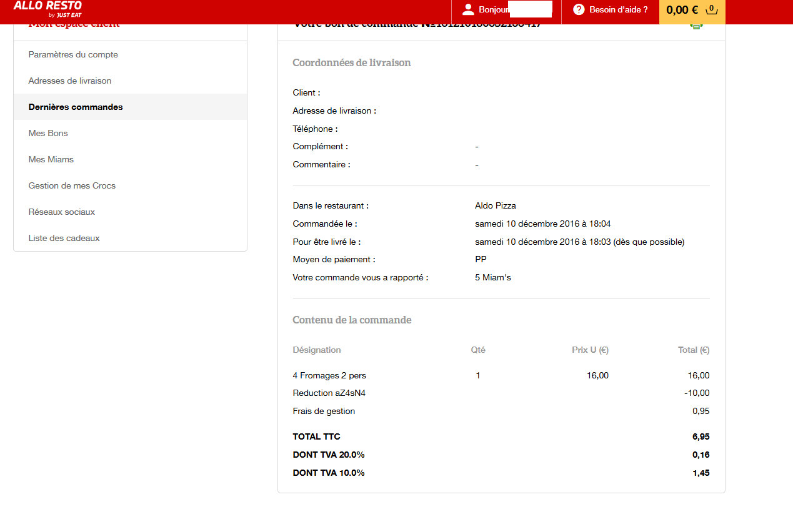
Task: Click the Prix U (€) column header
Action: (x=591, y=350)
